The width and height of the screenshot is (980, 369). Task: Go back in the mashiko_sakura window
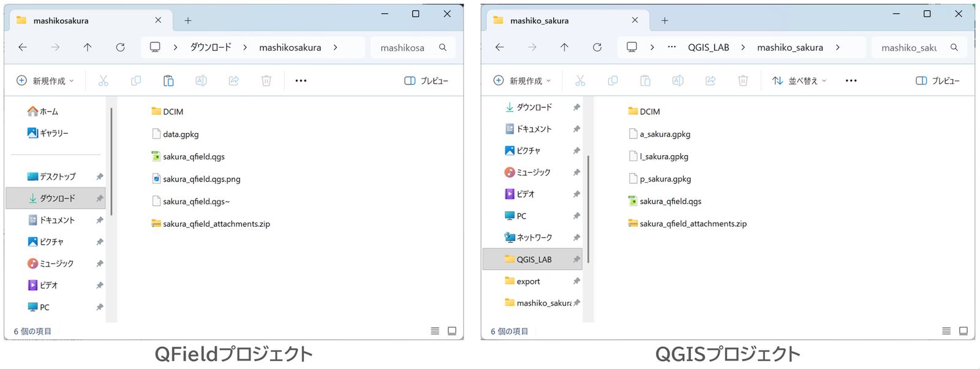(x=500, y=47)
